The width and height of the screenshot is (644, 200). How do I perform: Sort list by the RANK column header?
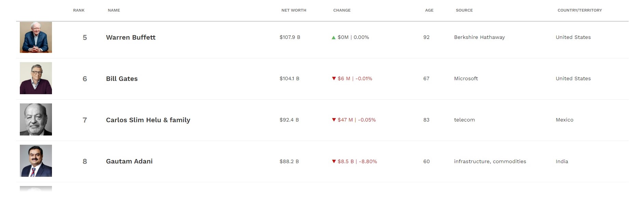[x=79, y=10]
